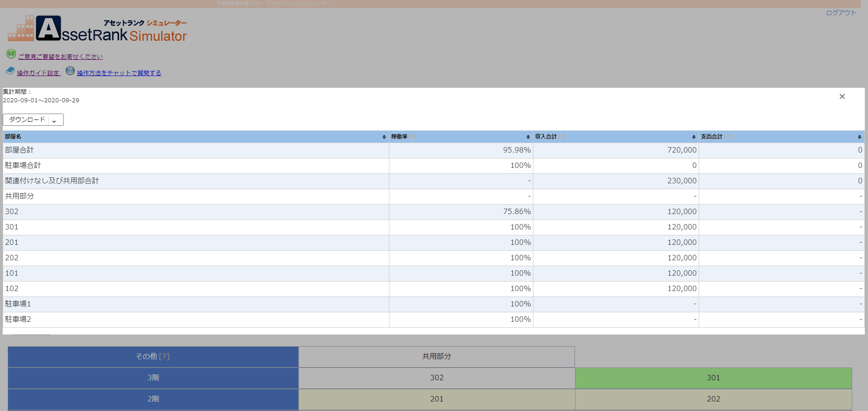Click the round question mark chat icon
Screen dimensions: 868x411
tap(70, 71)
